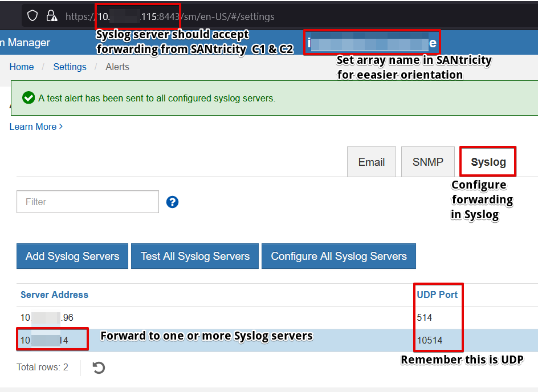This screenshot has width=538, height=392.
Task: Select the Syslog tab
Action: click(488, 162)
